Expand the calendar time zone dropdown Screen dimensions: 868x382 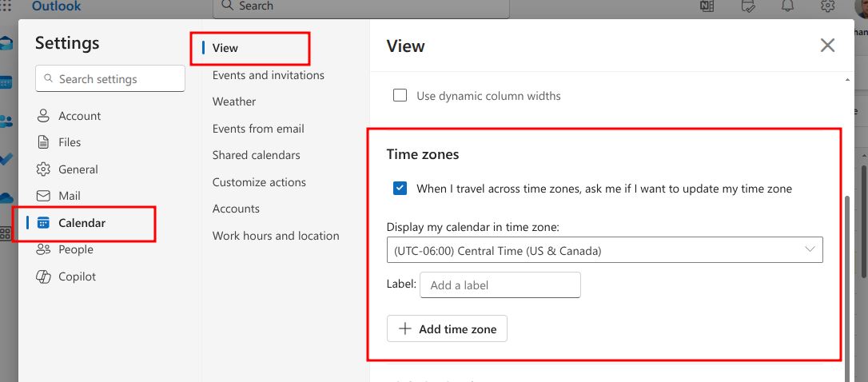(604, 250)
